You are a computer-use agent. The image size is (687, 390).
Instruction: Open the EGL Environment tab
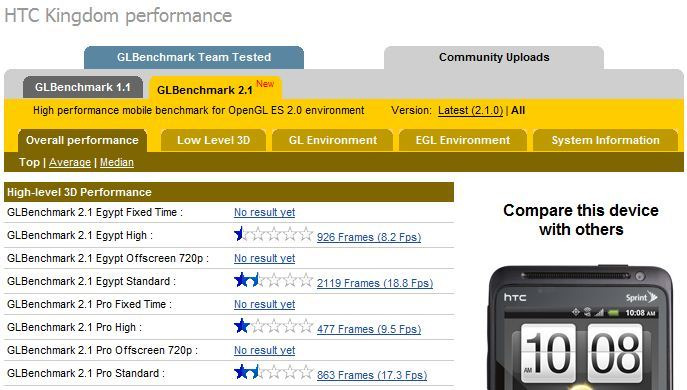coord(463,140)
